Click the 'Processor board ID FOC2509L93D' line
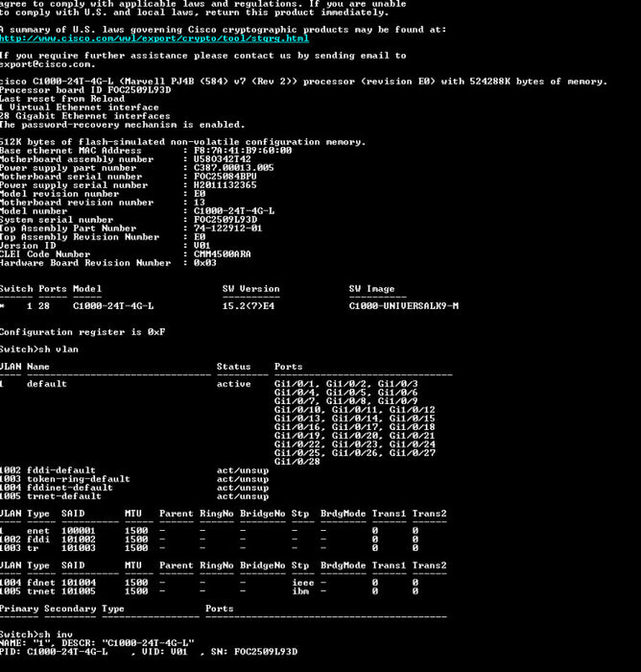641x672 pixels. pyautogui.click(x=85, y=90)
